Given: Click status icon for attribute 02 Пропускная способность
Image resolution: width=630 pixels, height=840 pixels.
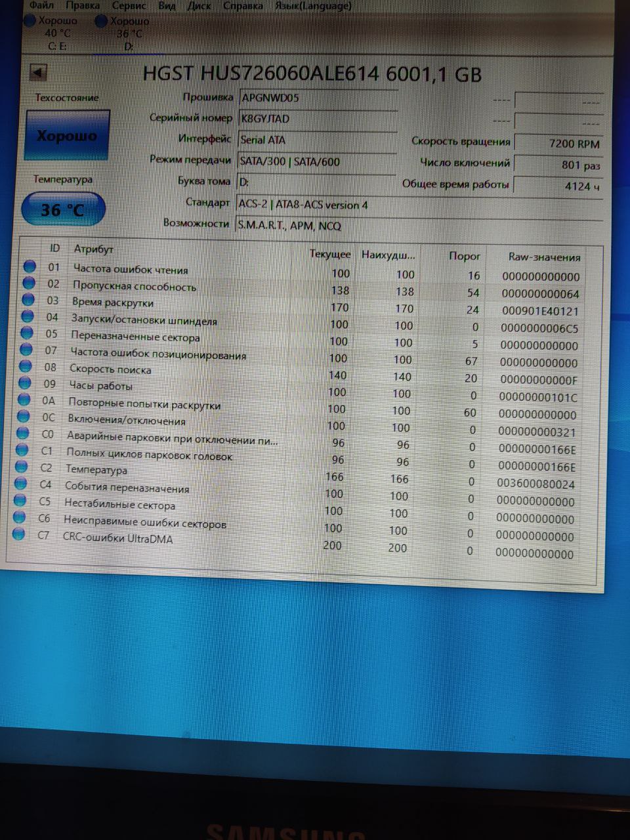Looking at the screenshot, I should click(29, 283).
